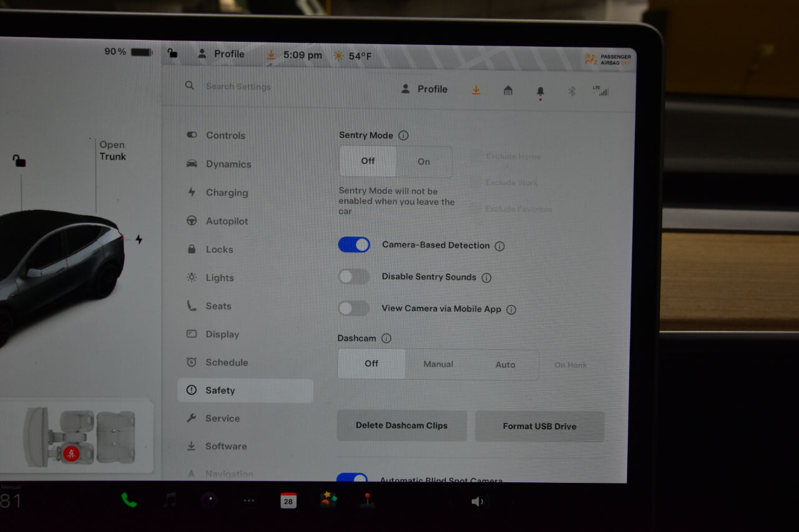Launch the Arcade joystick app
This screenshot has height=532, width=799.
click(368, 500)
